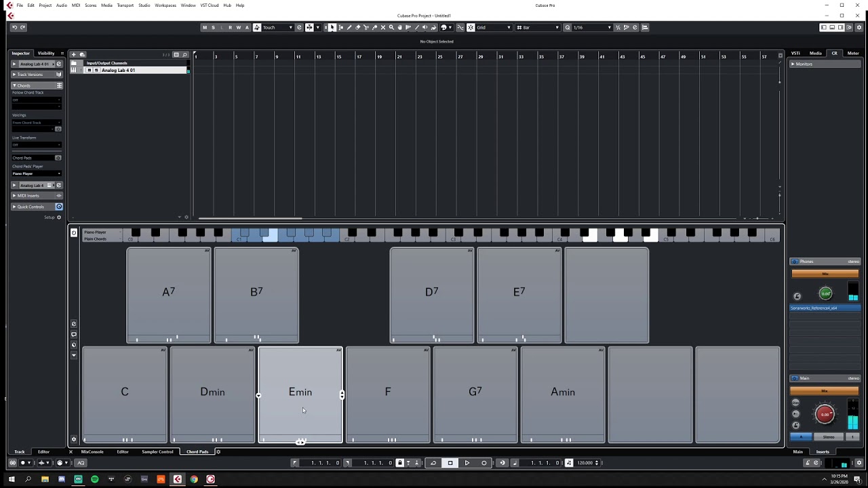This screenshot has height=488, width=868.
Task: Click the Redo arrow icon
Action: pos(22,27)
